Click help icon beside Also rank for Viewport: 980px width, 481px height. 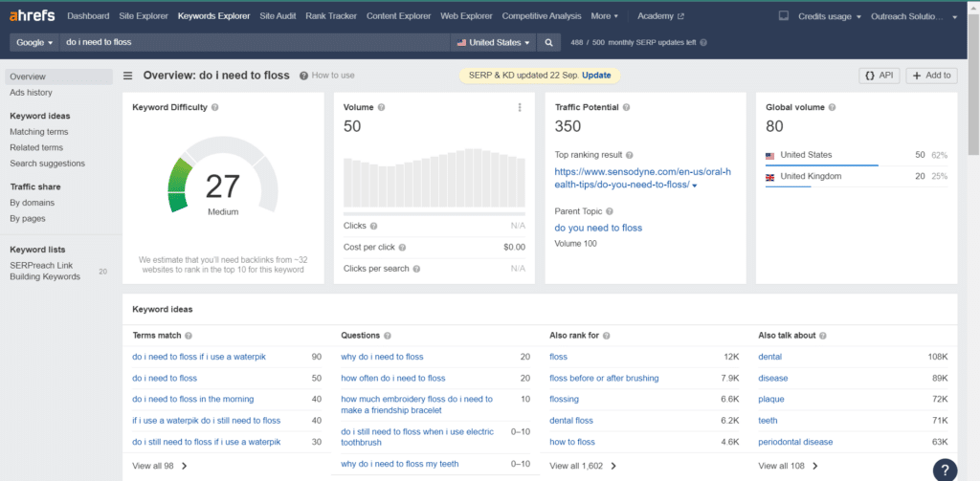point(607,336)
